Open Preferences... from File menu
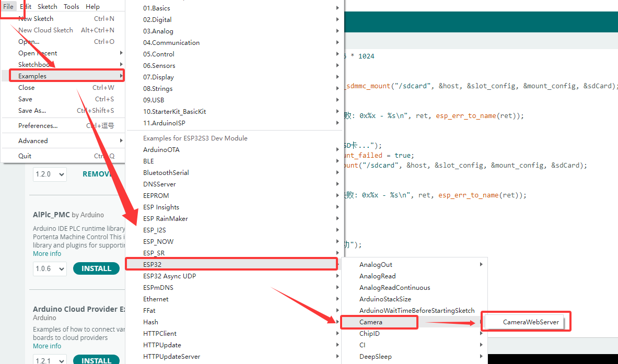This screenshot has height=364, width=618. pyautogui.click(x=63, y=126)
